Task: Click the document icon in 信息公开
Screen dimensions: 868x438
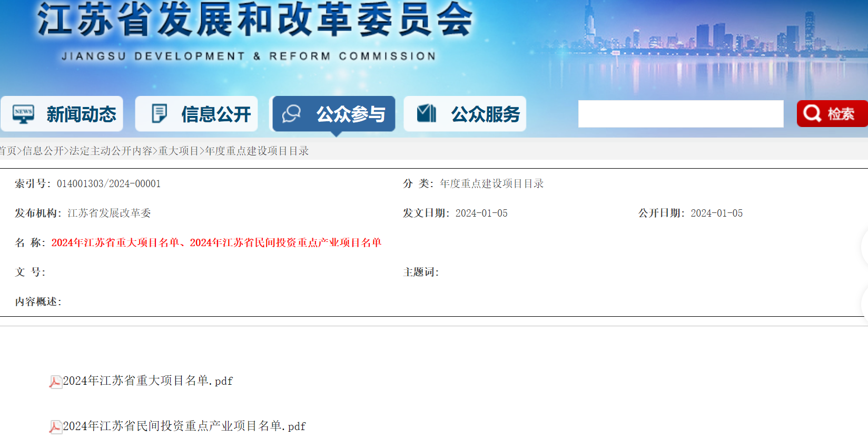Action: click(159, 114)
